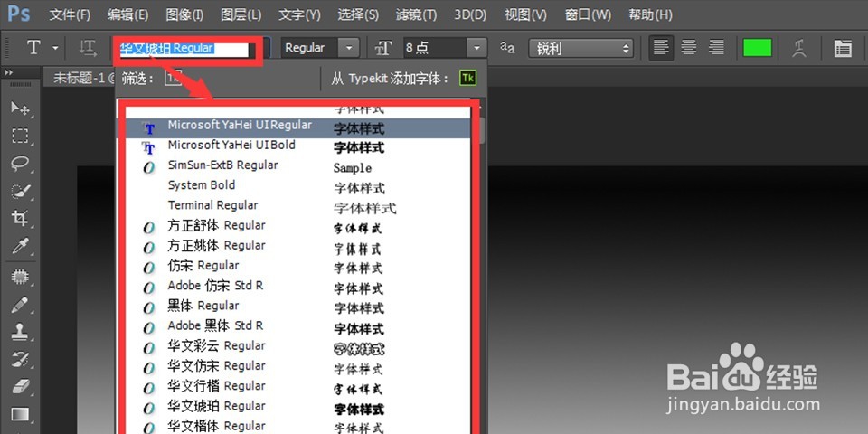This screenshot has width=868, height=434.
Task: Open the 帮助(H) menu
Action: [x=650, y=15]
